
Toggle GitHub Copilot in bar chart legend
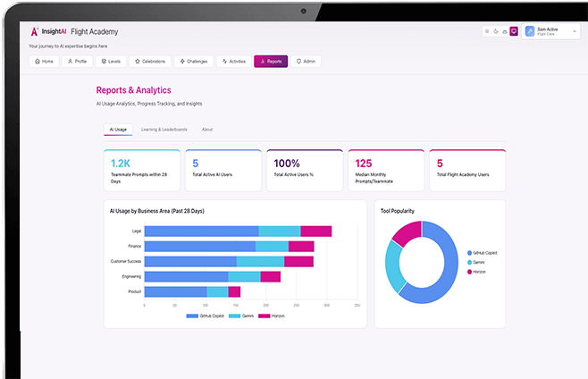click(x=206, y=316)
